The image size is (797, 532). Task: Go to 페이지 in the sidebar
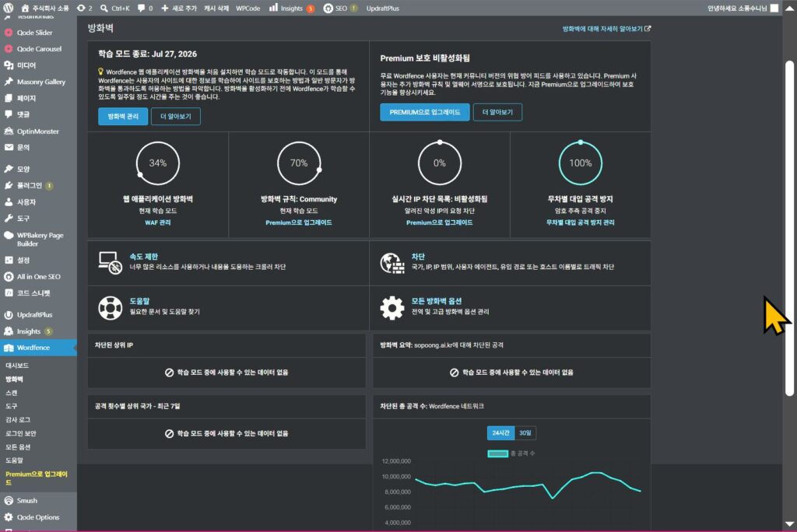click(x=26, y=98)
